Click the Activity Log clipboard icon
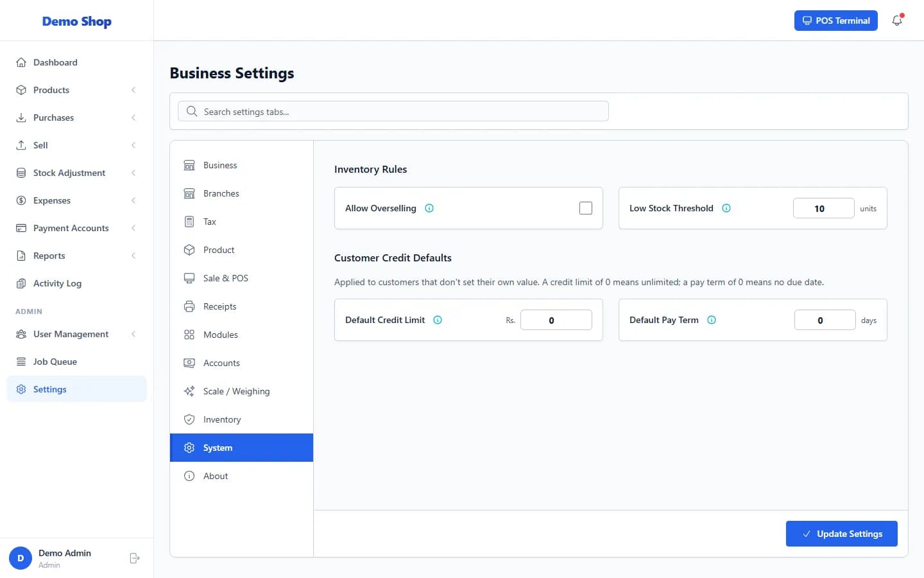Screen dimensions: 924x578 point(21,283)
